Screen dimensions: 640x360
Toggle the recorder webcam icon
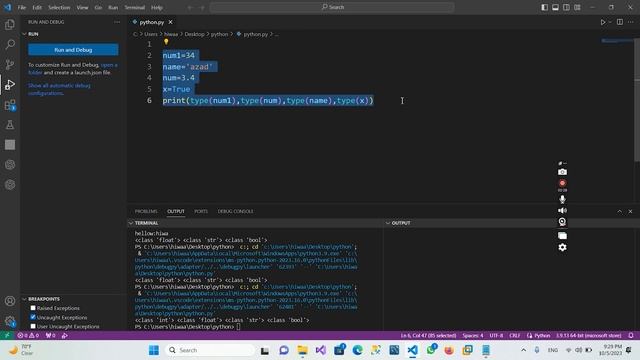pyautogui.click(x=562, y=222)
